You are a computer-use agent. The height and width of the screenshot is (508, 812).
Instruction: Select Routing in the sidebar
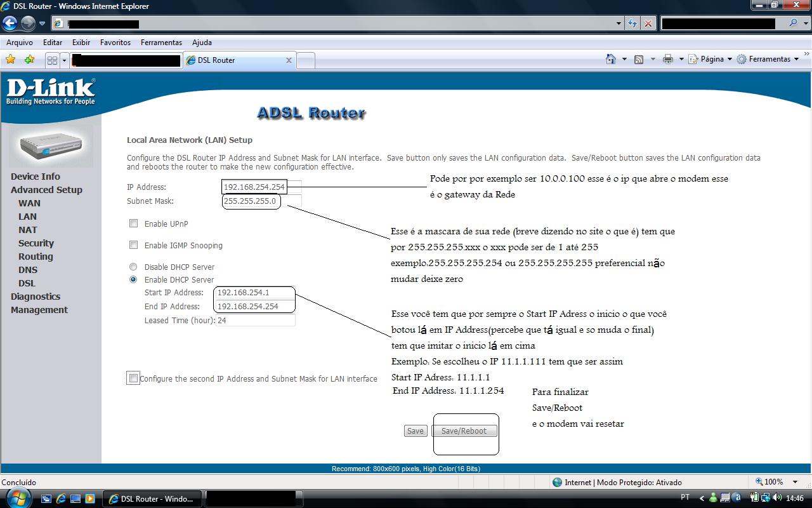pos(36,257)
